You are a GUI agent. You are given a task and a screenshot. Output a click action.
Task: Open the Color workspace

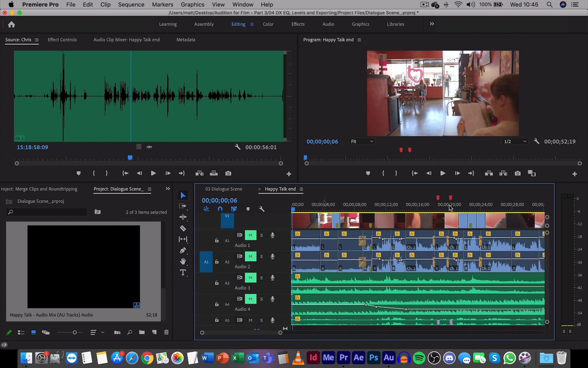[x=268, y=24]
